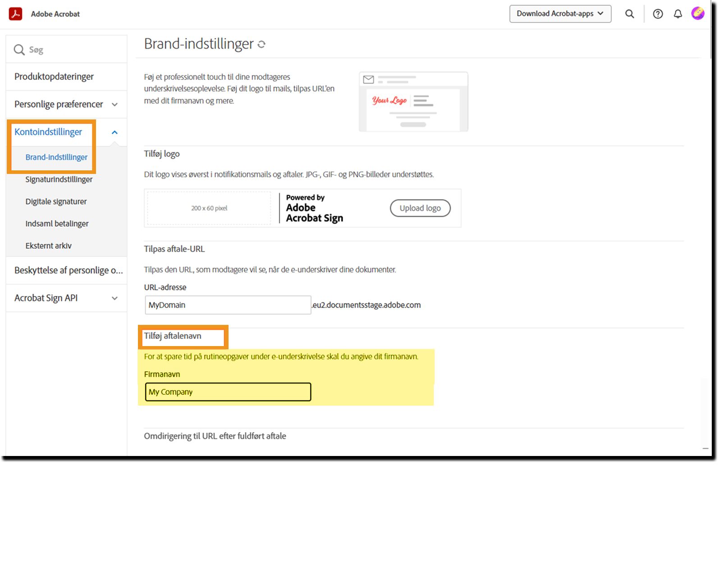
Task: Click the Omdirigering til URL efter fuldført aftale heading
Action: coord(215,436)
